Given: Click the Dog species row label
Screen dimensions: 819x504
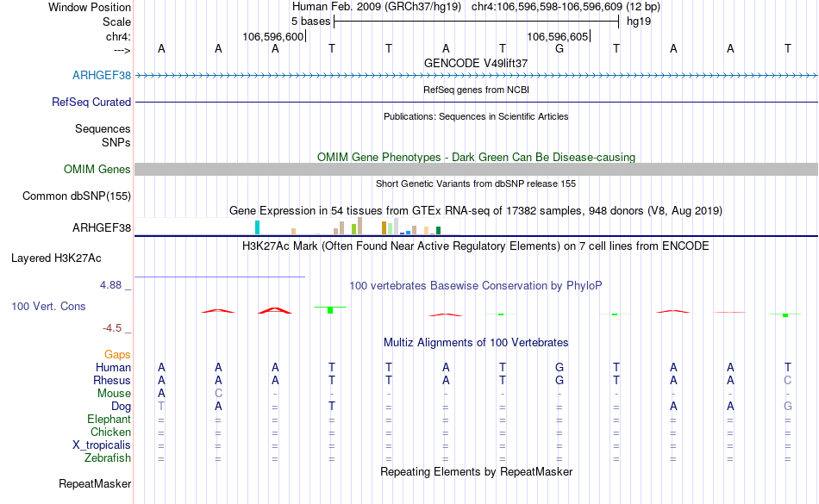Looking at the screenshot, I should [121, 406].
